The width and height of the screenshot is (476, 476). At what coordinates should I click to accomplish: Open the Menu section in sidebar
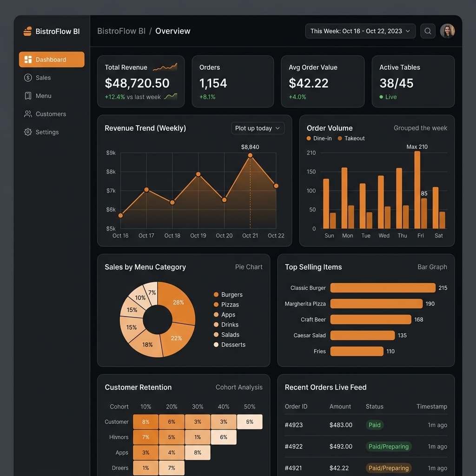point(52,96)
